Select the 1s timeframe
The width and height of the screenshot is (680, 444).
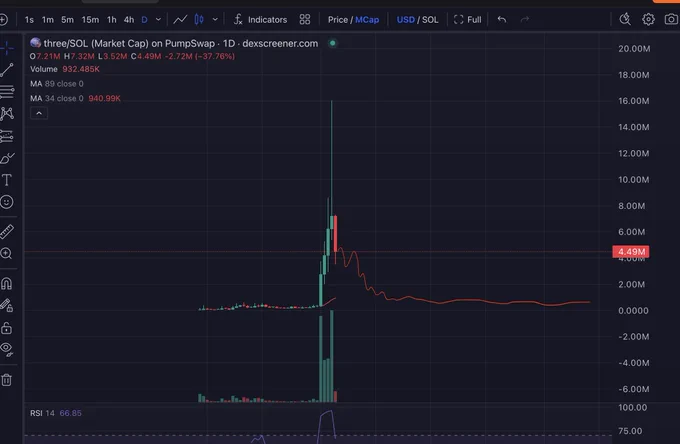point(29,20)
